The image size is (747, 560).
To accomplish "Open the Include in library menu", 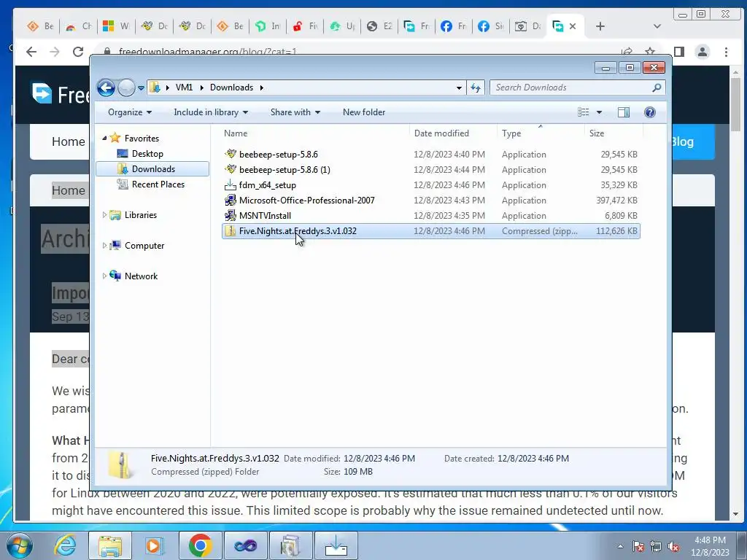I will (211, 112).
